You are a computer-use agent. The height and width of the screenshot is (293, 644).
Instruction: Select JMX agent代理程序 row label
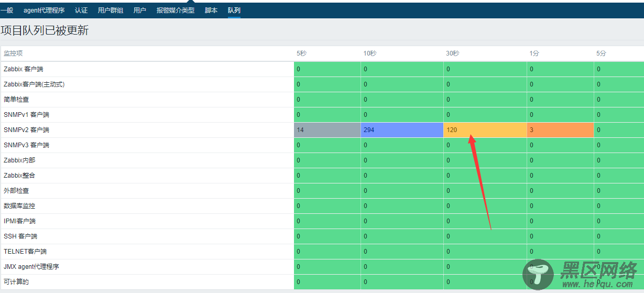point(31,267)
